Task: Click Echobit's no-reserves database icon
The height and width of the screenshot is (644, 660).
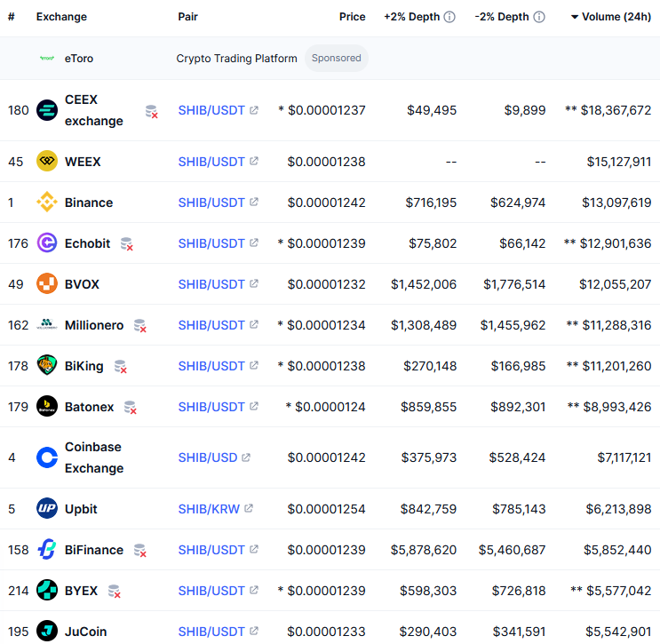Action: (127, 244)
